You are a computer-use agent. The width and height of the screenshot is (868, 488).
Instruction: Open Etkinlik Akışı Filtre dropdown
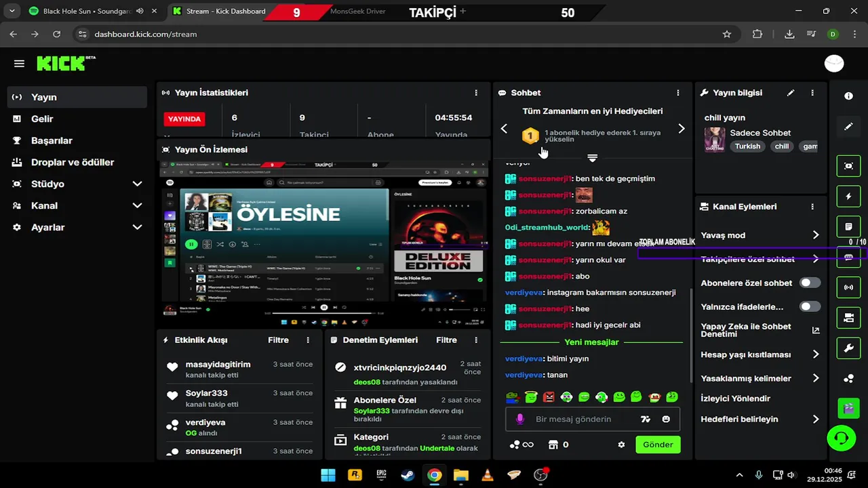[278, 340]
